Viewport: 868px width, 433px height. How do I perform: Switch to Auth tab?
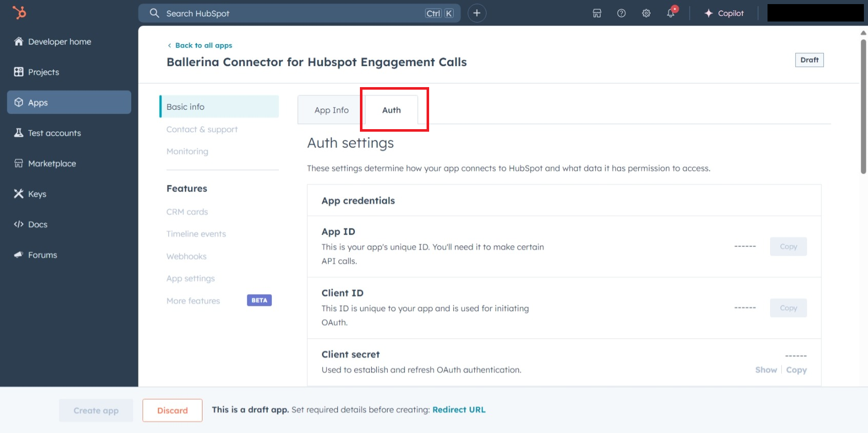[392, 110]
